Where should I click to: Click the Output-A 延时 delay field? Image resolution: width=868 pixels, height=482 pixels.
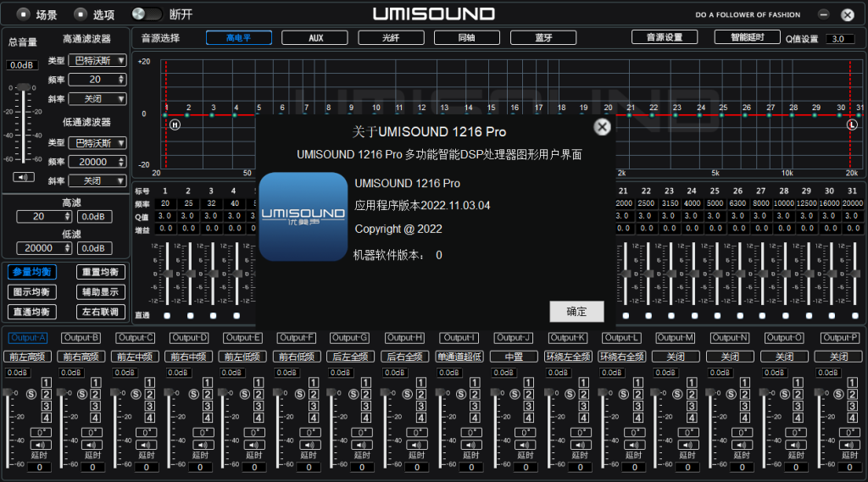(x=40, y=467)
